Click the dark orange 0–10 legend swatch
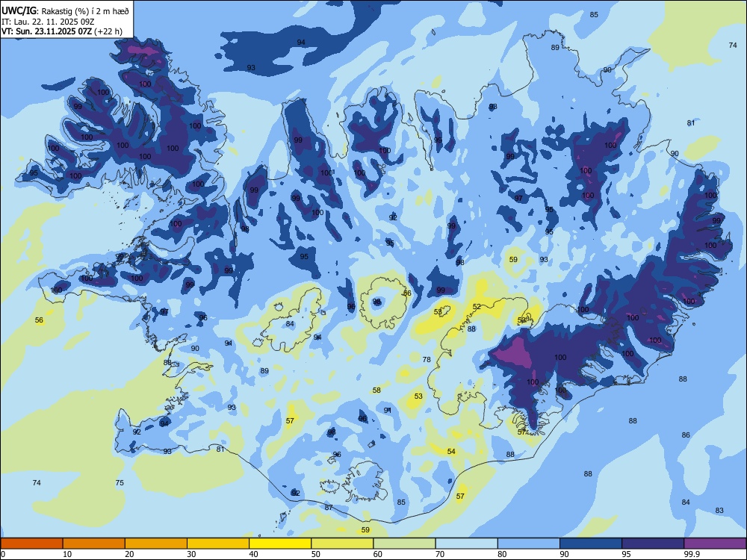 [x=31, y=544]
